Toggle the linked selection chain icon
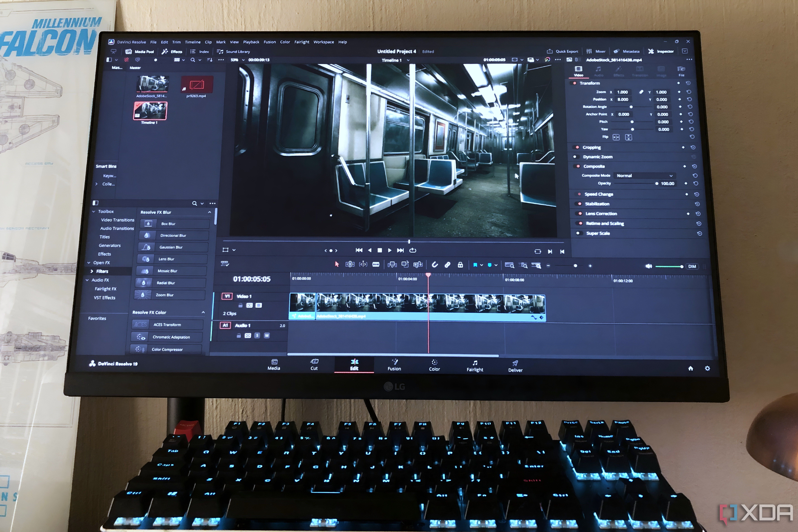This screenshot has height=532, width=798. [x=447, y=265]
